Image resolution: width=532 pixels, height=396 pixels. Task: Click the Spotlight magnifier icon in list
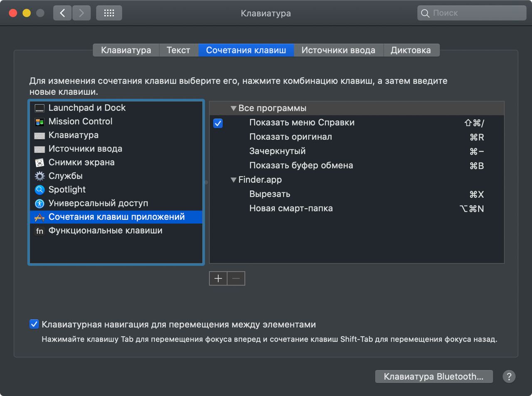point(39,190)
